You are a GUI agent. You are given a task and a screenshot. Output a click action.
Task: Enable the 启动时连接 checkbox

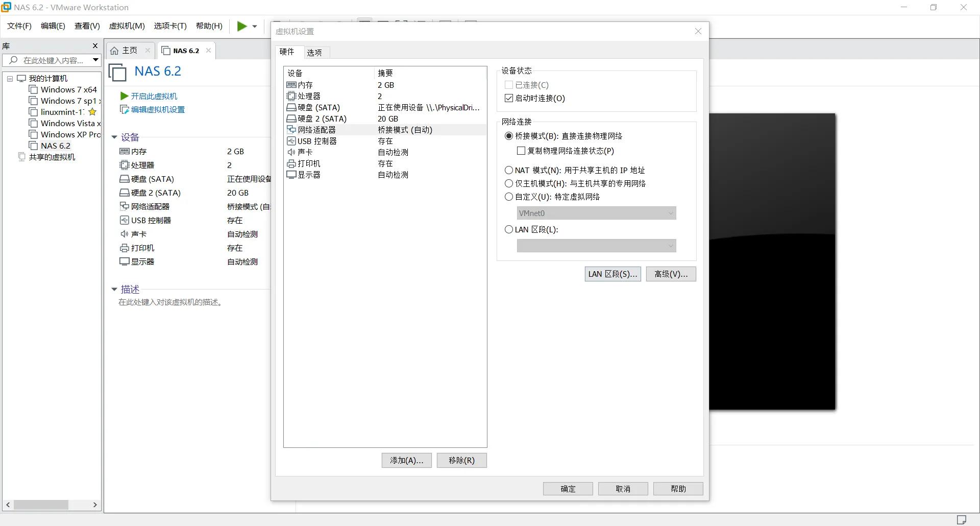pos(508,98)
